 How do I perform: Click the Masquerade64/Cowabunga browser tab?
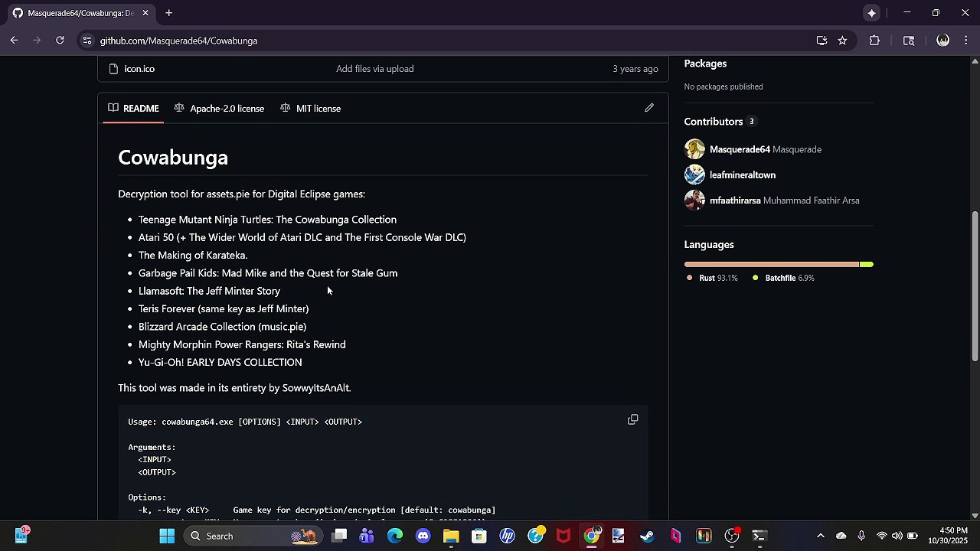[x=80, y=13]
